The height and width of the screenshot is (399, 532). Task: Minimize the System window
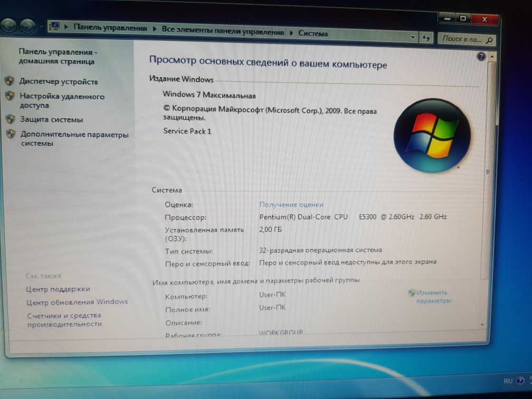click(x=447, y=18)
